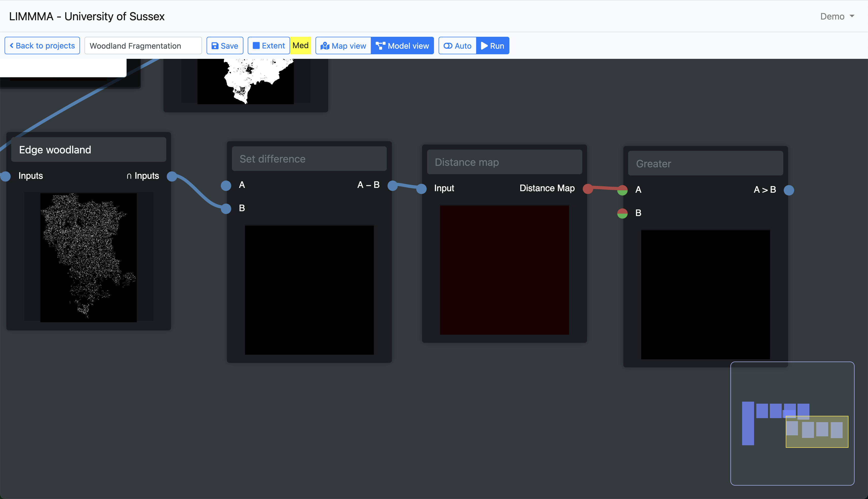Switch to Map view
Image resolution: width=868 pixels, height=499 pixels.
coord(343,46)
